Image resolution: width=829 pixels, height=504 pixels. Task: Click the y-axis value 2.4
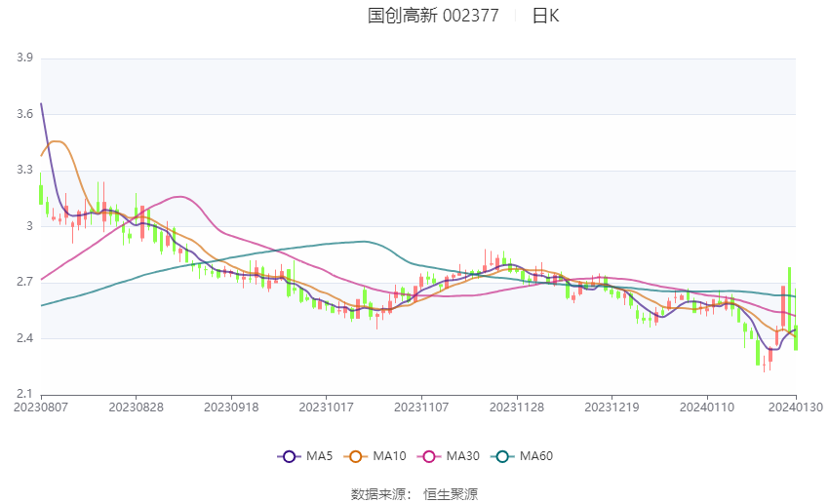pyautogui.click(x=24, y=337)
